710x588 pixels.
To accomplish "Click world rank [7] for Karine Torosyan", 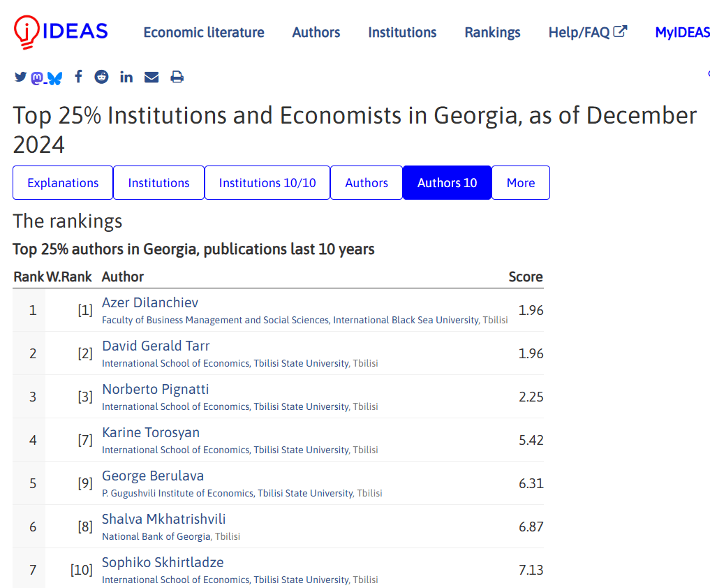I will point(85,440).
